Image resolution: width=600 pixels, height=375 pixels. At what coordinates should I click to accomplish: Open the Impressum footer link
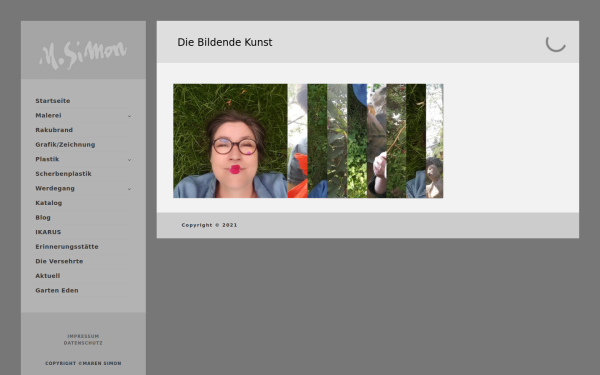click(83, 336)
